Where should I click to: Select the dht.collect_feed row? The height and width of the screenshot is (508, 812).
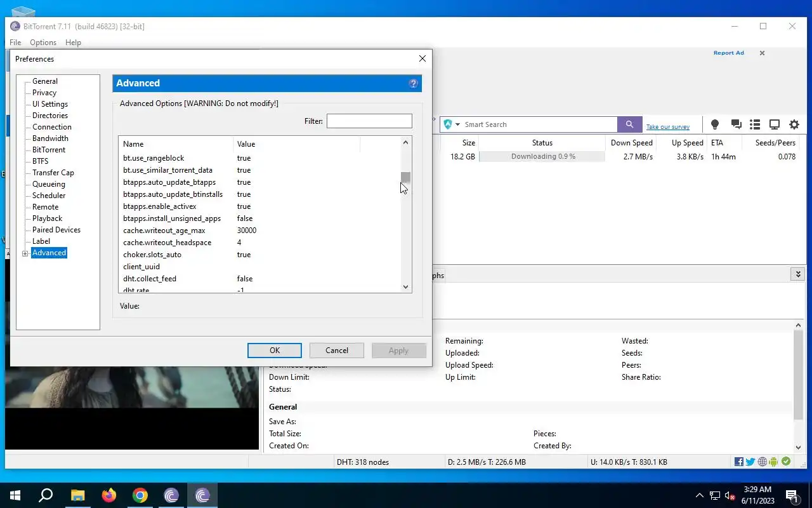click(259, 279)
